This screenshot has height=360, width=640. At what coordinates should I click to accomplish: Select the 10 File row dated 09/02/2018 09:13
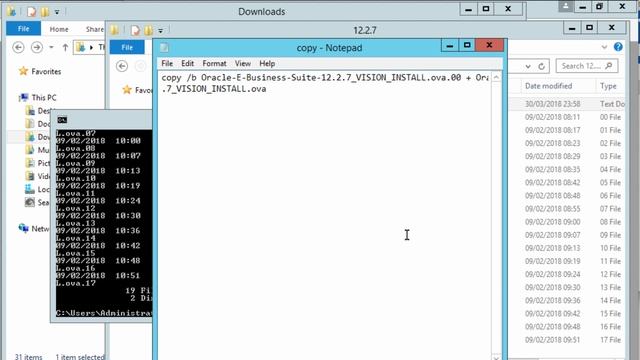[x=567, y=248]
